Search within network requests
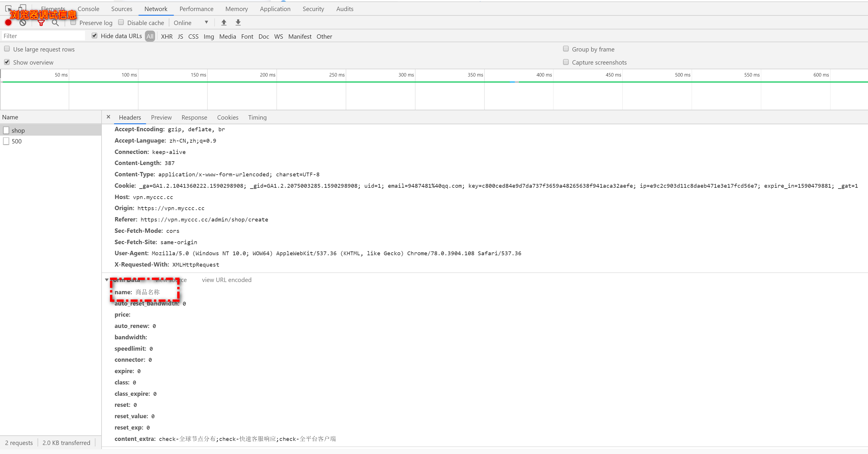 point(55,23)
